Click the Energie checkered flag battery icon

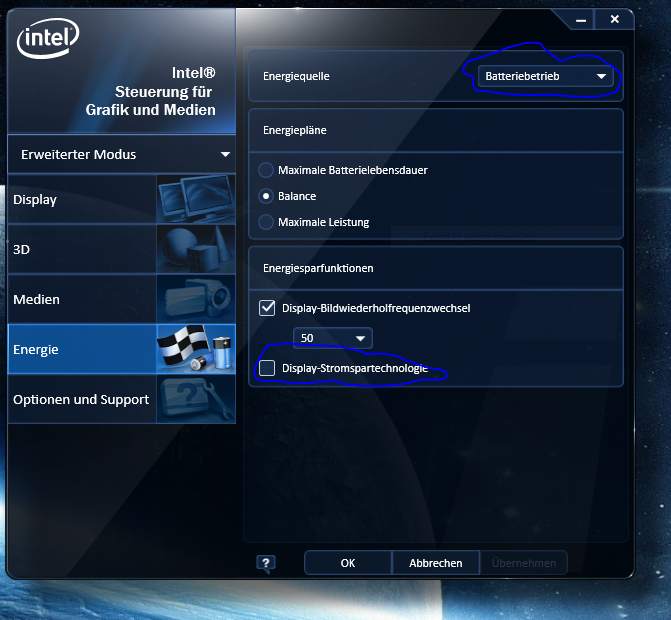(196, 349)
